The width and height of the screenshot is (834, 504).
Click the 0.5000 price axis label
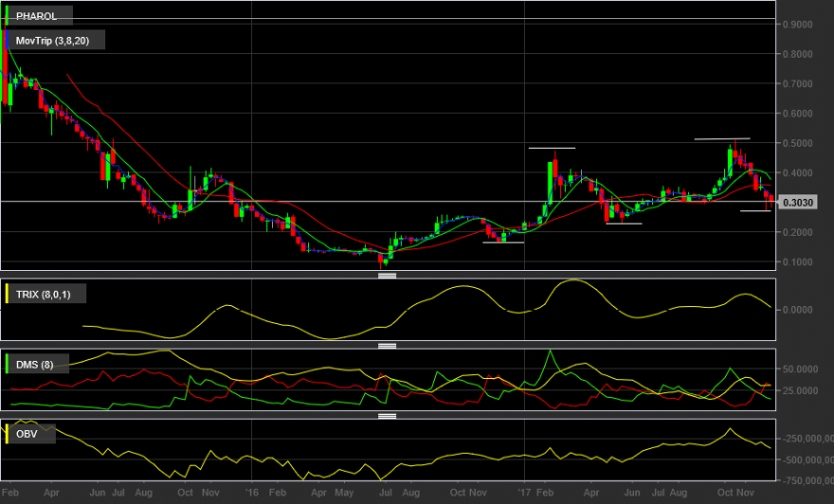click(x=797, y=144)
